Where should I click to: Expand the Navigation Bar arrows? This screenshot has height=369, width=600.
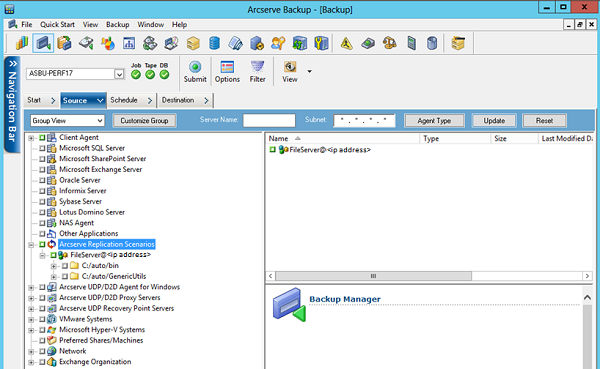point(12,64)
